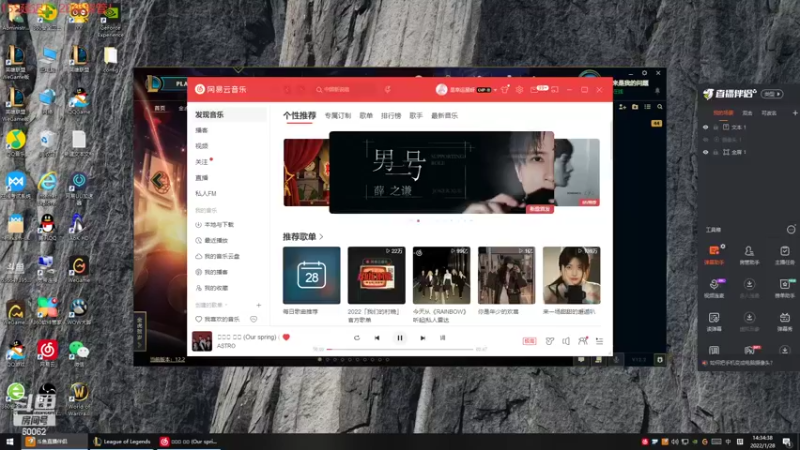Seek along the song progress bar
The width and height of the screenshot is (800, 450).
tap(400, 349)
